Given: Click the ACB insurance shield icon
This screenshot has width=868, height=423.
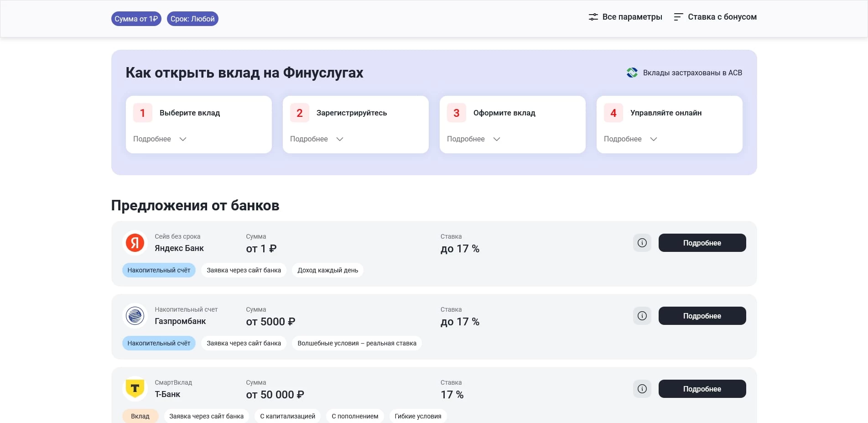Looking at the screenshot, I should coord(632,72).
